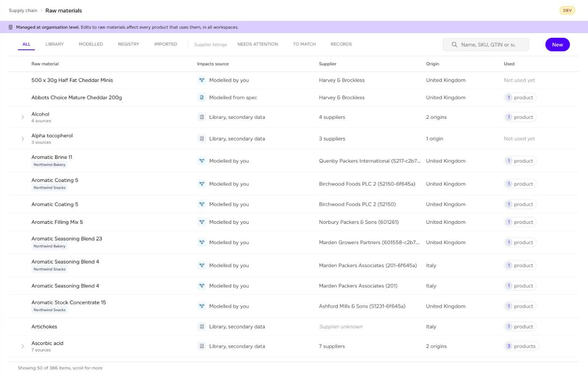Click the library icon in the Alcohol row
Screen dimensions: 588x374
click(x=202, y=117)
